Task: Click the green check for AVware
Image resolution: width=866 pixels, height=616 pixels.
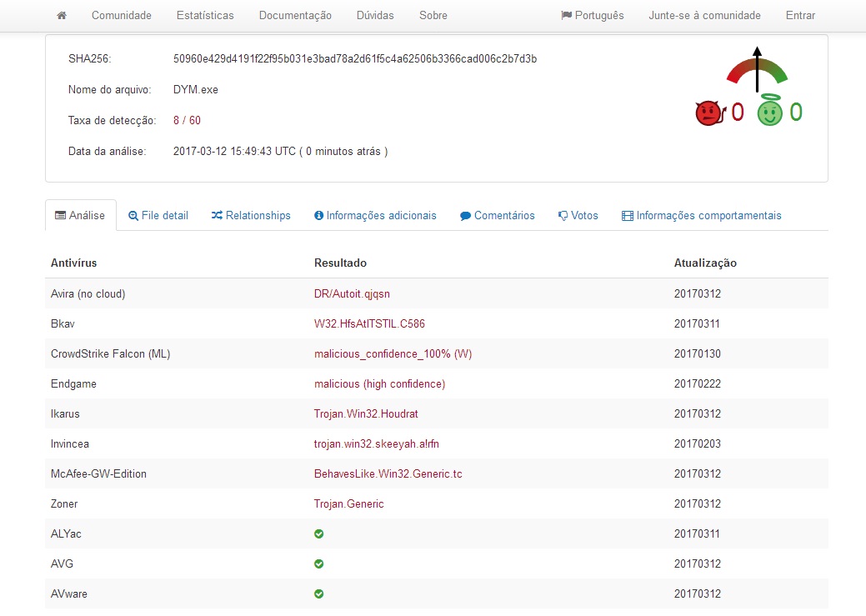Action: click(x=318, y=593)
